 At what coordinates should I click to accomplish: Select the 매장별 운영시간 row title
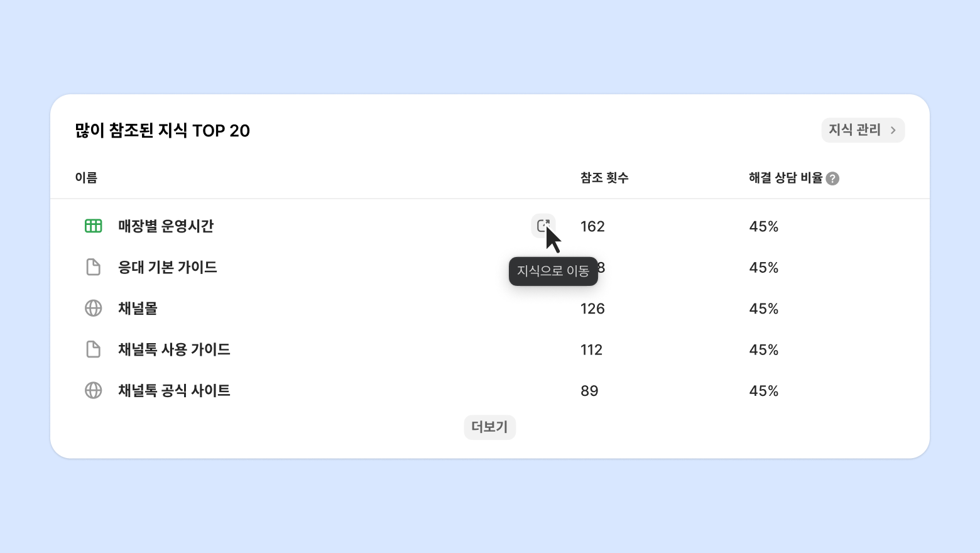click(166, 226)
